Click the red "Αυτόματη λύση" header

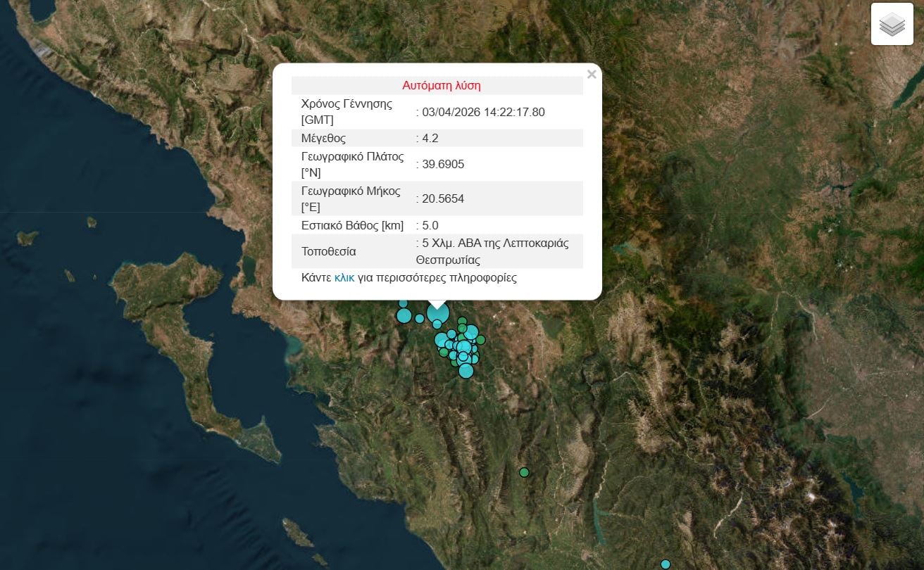click(x=442, y=85)
